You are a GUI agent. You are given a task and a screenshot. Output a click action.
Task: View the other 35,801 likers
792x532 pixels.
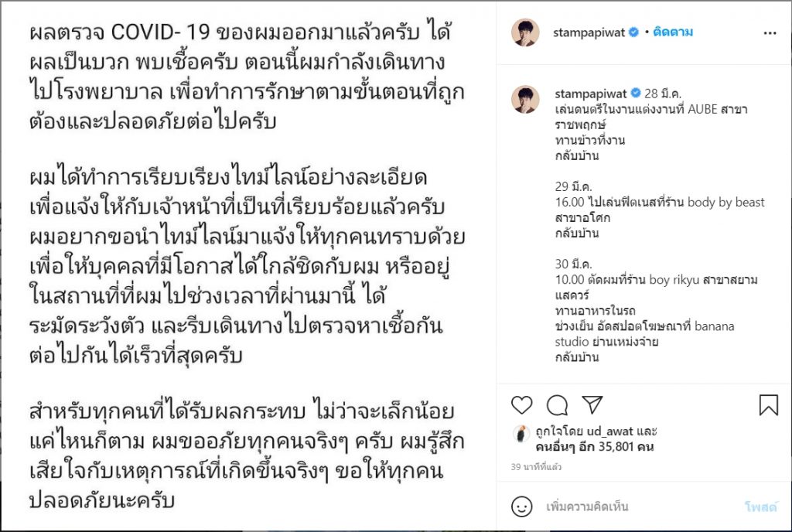click(x=595, y=447)
